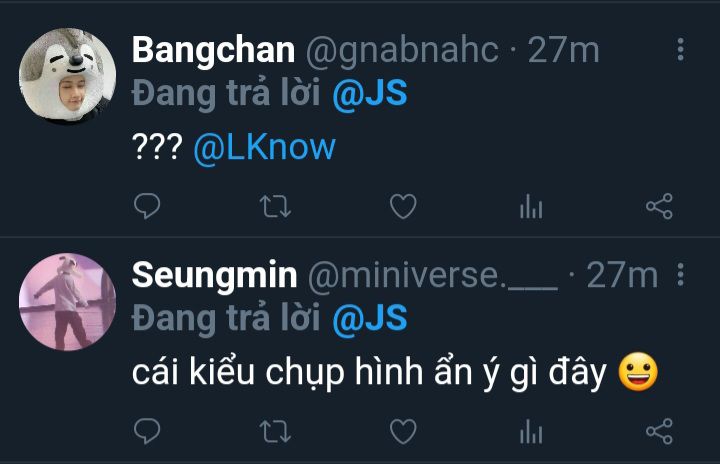
Task: Click the @LKnow mention link
Action: 264,148
